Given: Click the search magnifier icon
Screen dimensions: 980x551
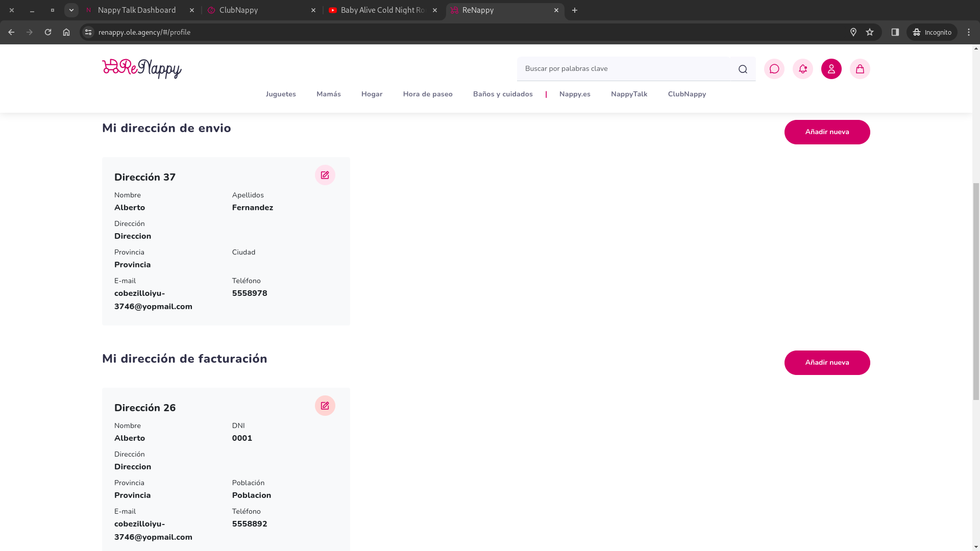Looking at the screenshot, I should (x=743, y=69).
